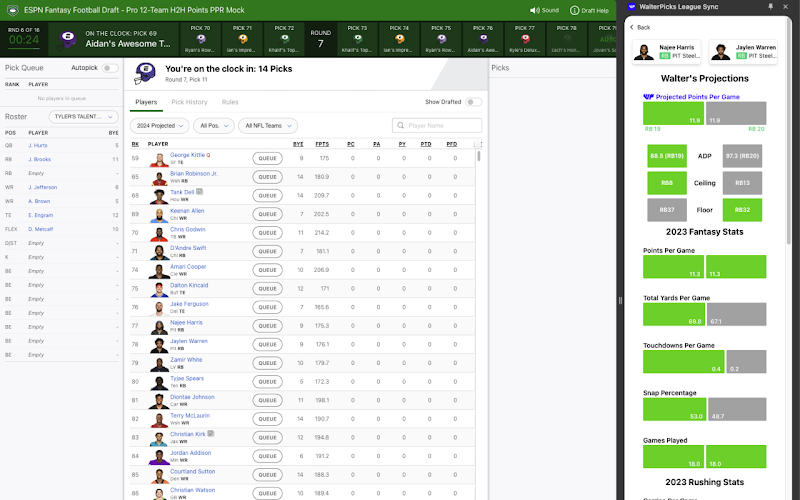
Task: Select the Pick 75 team helmet
Action: tap(441, 39)
